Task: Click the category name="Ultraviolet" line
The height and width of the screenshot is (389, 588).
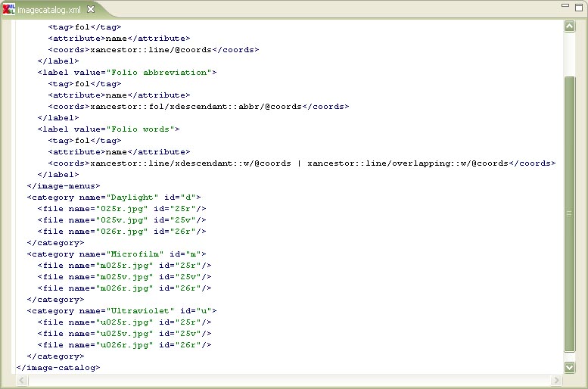Action: coord(122,310)
